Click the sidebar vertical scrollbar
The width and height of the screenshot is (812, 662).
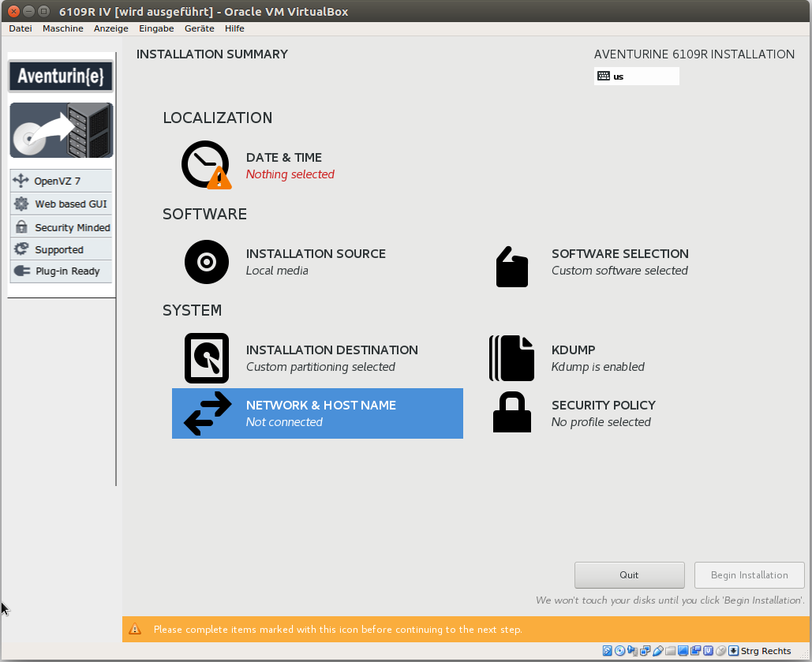pos(116,269)
